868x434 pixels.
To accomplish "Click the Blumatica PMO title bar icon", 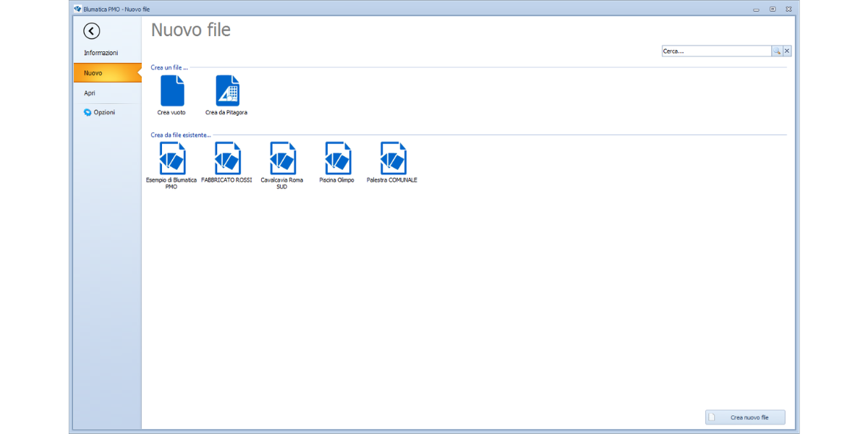I will (x=78, y=9).
